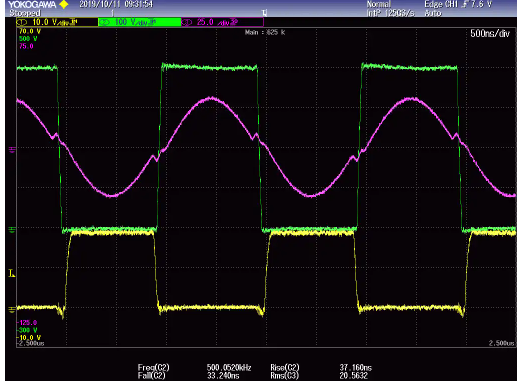Click the 'Auto' trigger mode label
The width and height of the screenshot is (518, 381).
[x=433, y=13]
